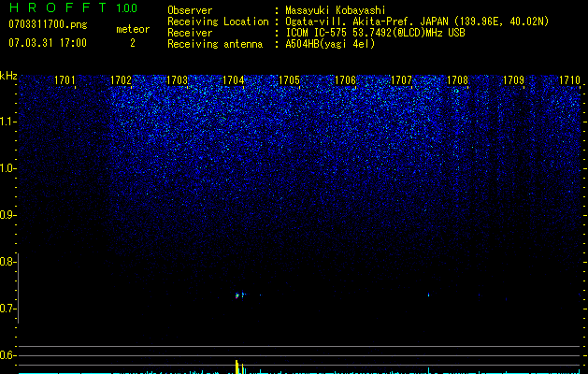Click the Receiving Location label
This screenshot has width=588, height=374.
(218, 22)
